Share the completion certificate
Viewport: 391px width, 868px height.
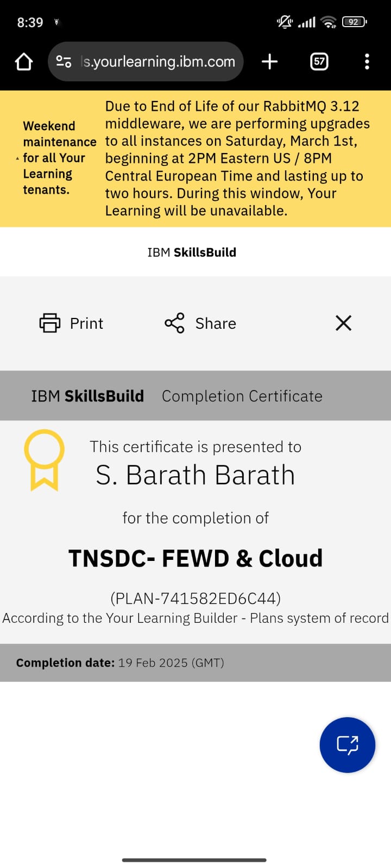[200, 323]
